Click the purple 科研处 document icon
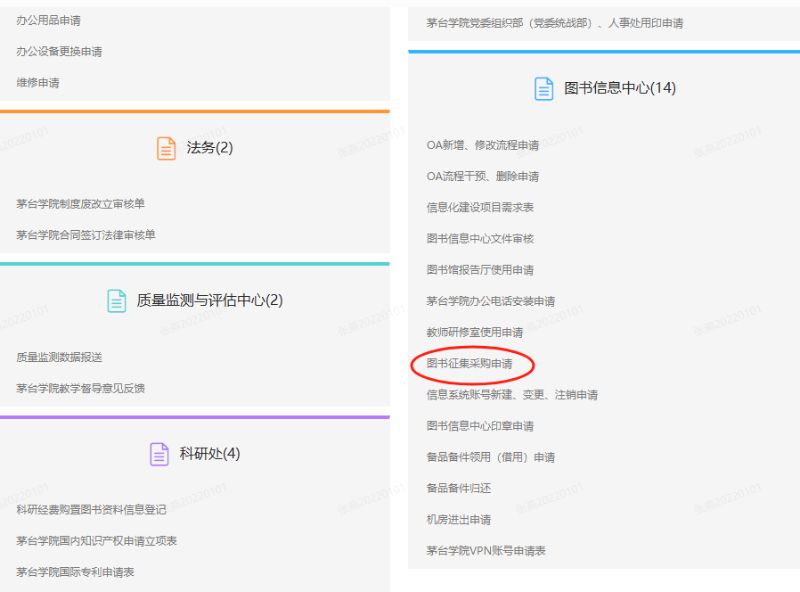Screen dimensions: 800x592 point(159,454)
